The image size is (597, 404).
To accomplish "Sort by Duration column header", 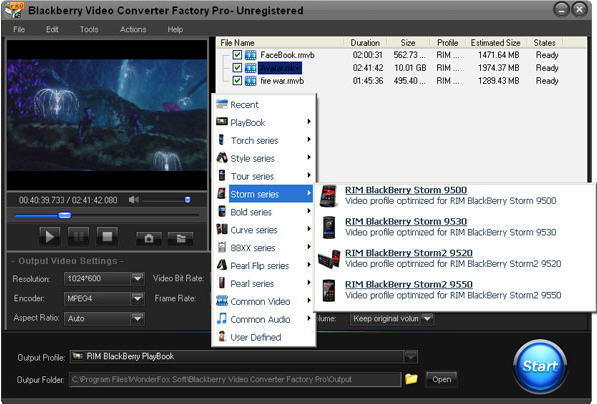I will pos(365,43).
